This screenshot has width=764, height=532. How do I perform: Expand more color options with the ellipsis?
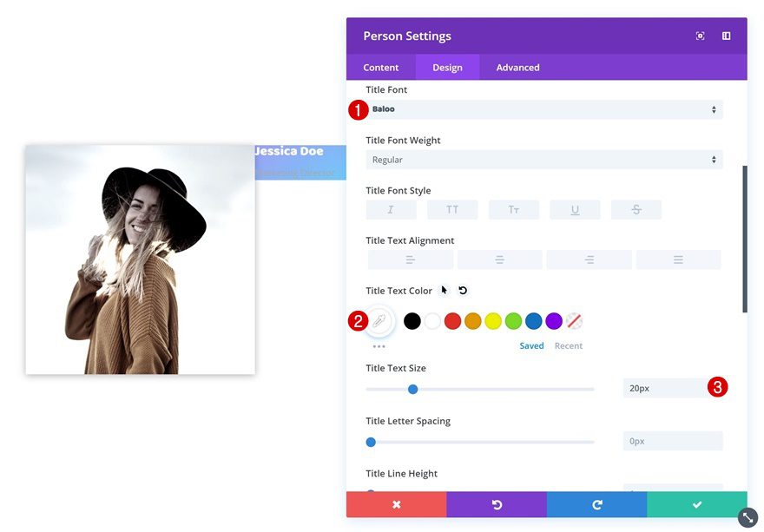click(379, 345)
